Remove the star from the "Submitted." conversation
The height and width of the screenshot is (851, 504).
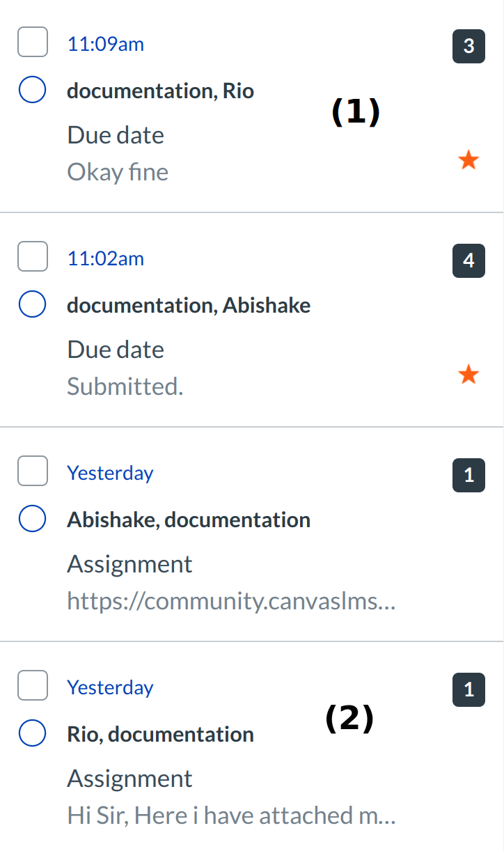(468, 375)
